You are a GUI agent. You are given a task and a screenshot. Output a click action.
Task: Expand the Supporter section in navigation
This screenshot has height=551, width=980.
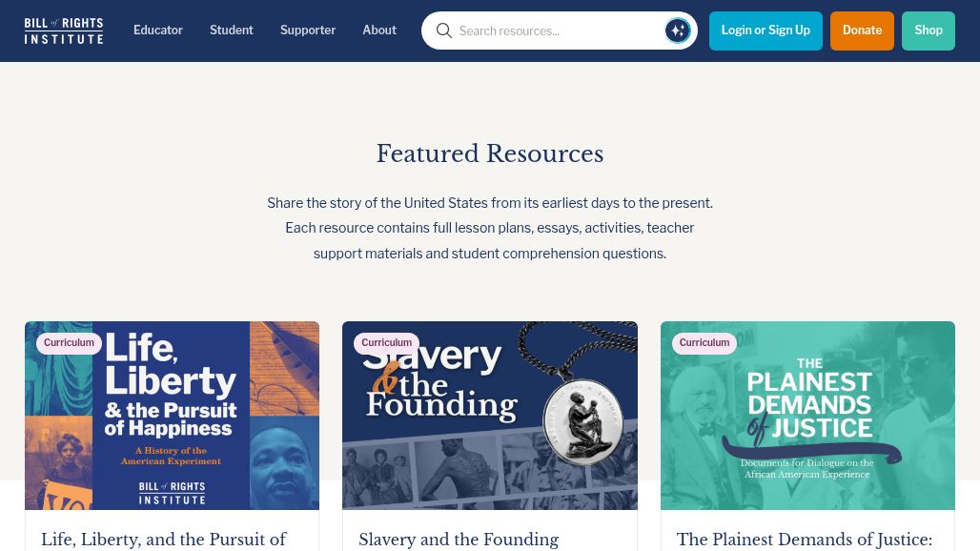click(308, 30)
